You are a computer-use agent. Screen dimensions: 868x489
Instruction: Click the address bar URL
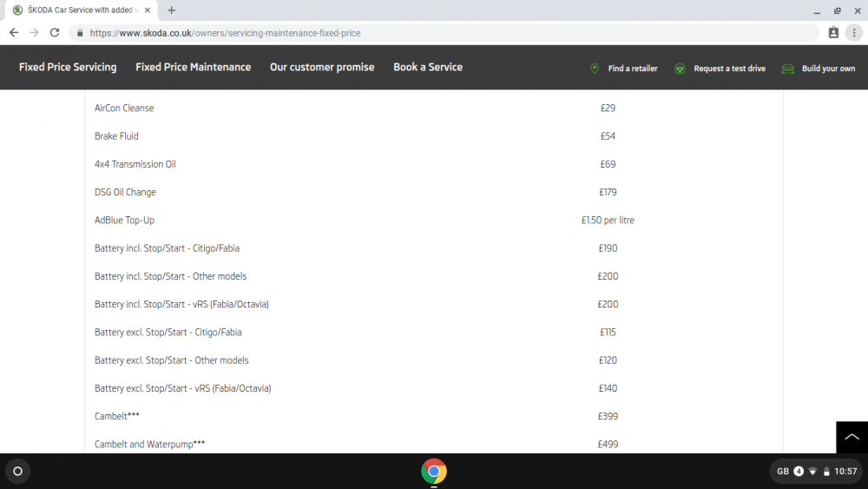coord(225,33)
